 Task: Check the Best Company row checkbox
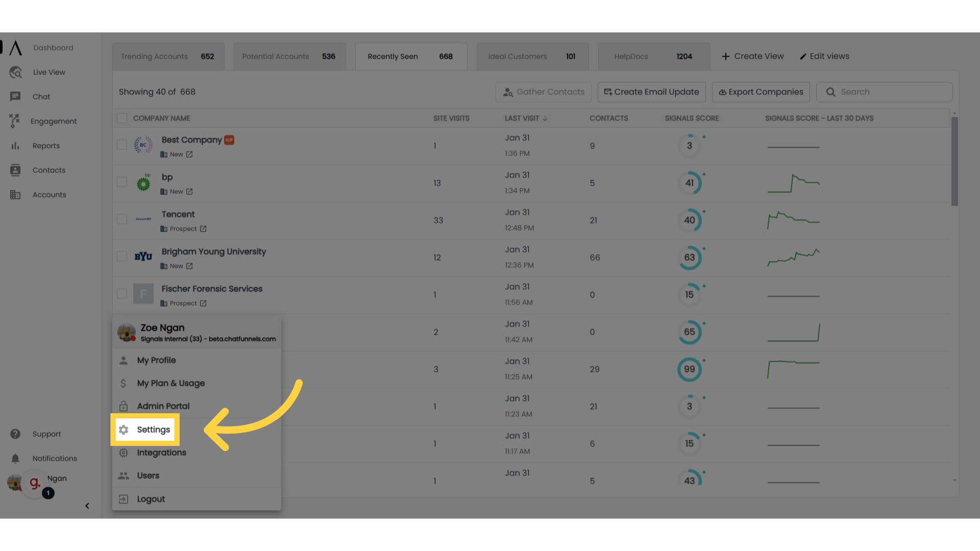click(122, 145)
